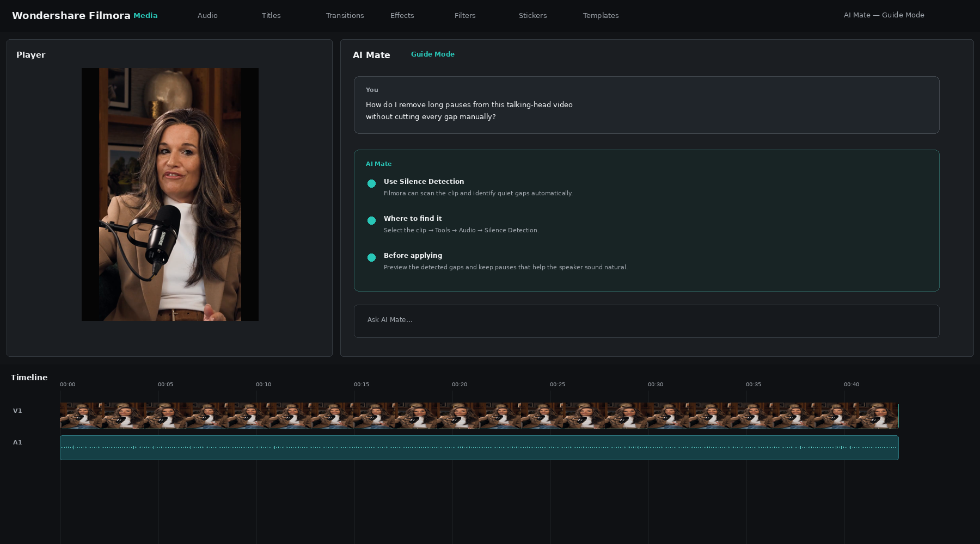The height and width of the screenshot is (544, 980).
Task: Select the video clip on the V1 track
Action: pyautogui.click(x=479, y=416)
